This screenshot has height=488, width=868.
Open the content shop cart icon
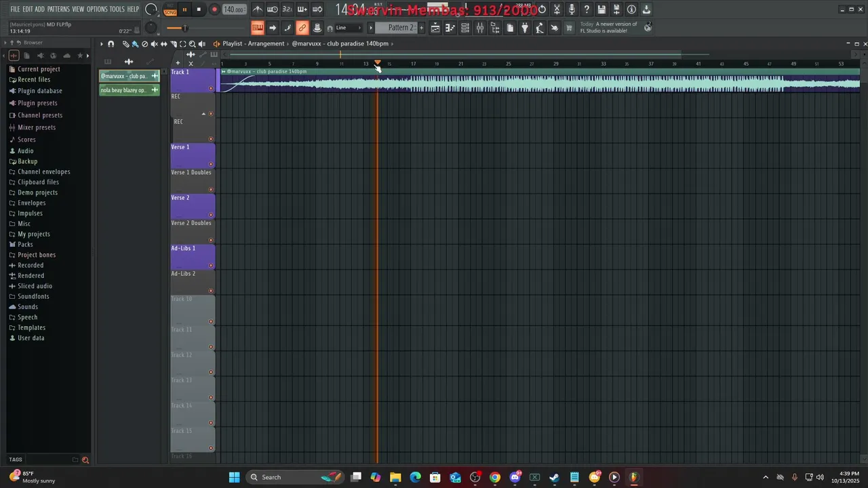[x=570, y=28]
